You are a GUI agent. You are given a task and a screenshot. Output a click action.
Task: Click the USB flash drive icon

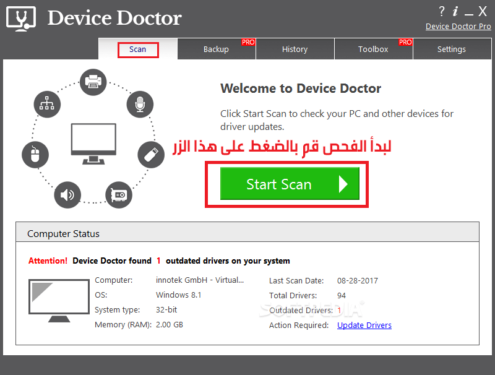pos(151,155)
